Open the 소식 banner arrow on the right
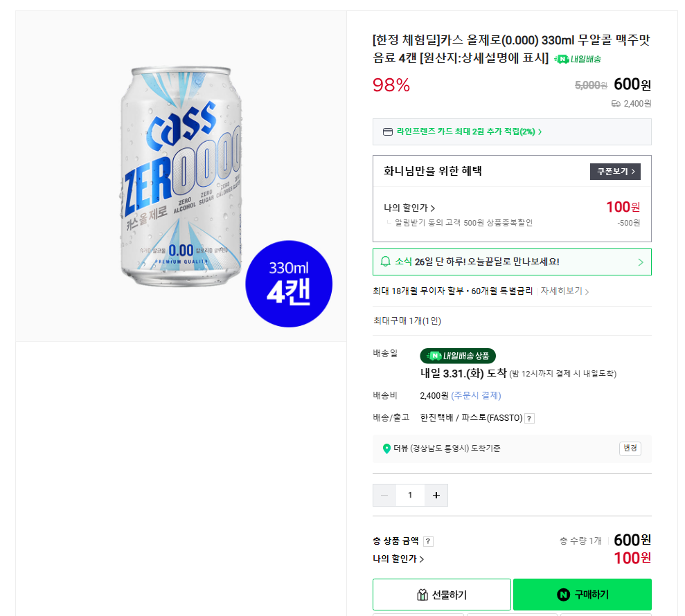The height and width of the screenshot is (616, 685). [x=641, y=262]
